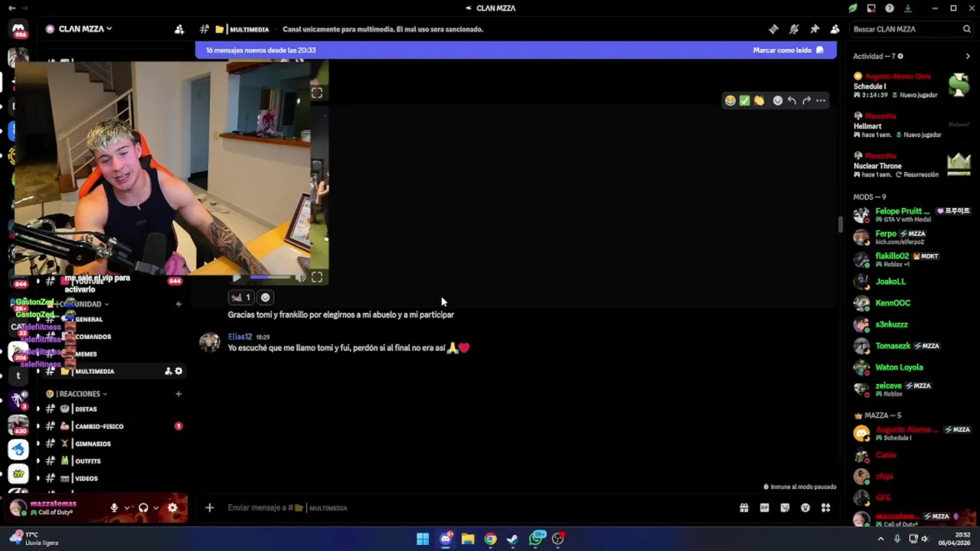The height and width of the screenshot is (551, 980).
Task: Open user settings gear icon
Action: pyautogui.click(x=172, y=507)
